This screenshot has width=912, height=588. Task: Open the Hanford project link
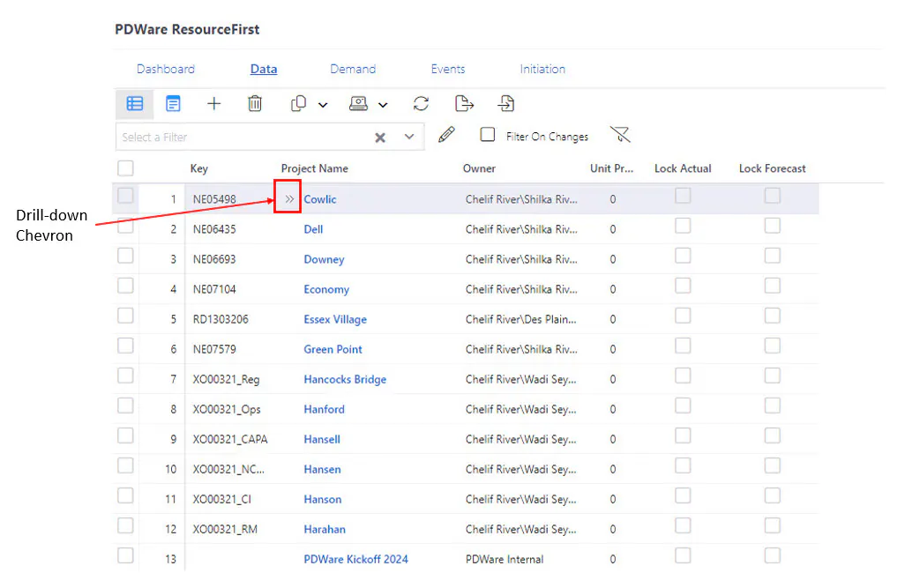[324, 409]
